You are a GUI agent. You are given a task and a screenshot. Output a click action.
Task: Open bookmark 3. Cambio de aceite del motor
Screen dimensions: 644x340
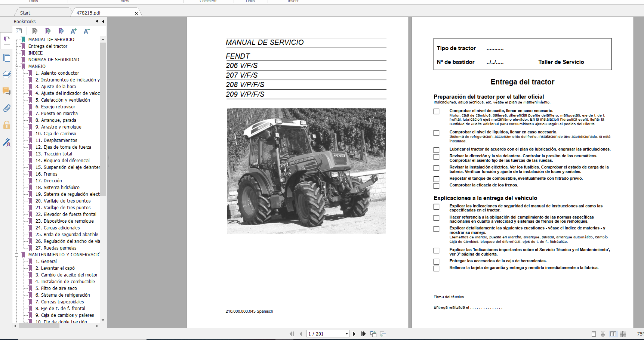click(x=67, y=275)
